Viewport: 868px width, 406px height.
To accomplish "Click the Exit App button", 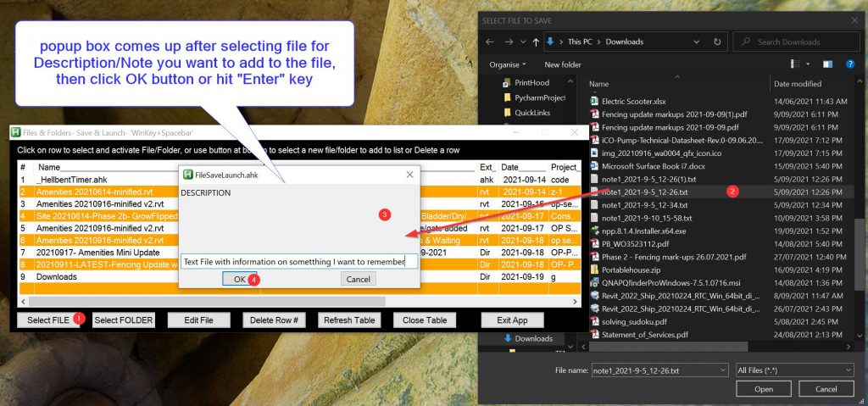I will 512,320.
